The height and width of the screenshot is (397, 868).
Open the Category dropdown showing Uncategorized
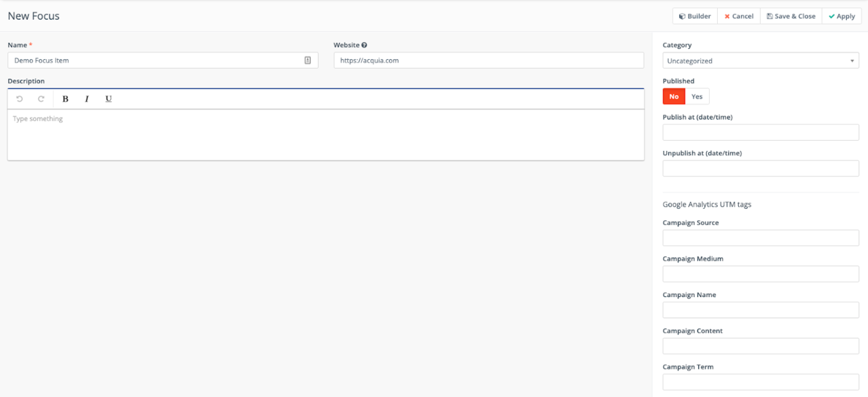click(761, 61)
